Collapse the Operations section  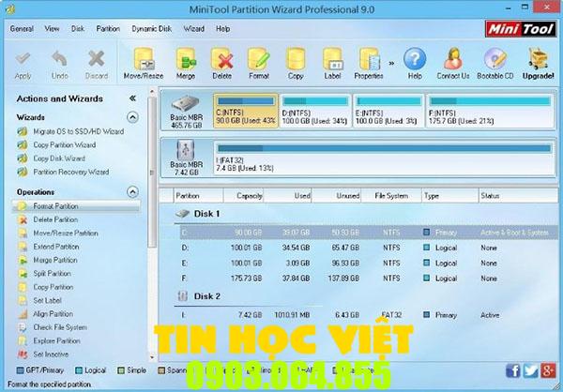pyautogui.click(x=132, y=191)
